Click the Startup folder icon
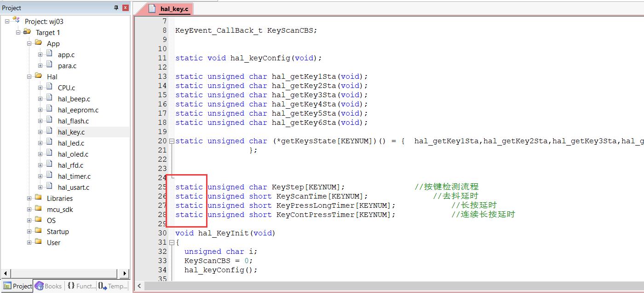The image size is (644, 293). coord(38,231)
